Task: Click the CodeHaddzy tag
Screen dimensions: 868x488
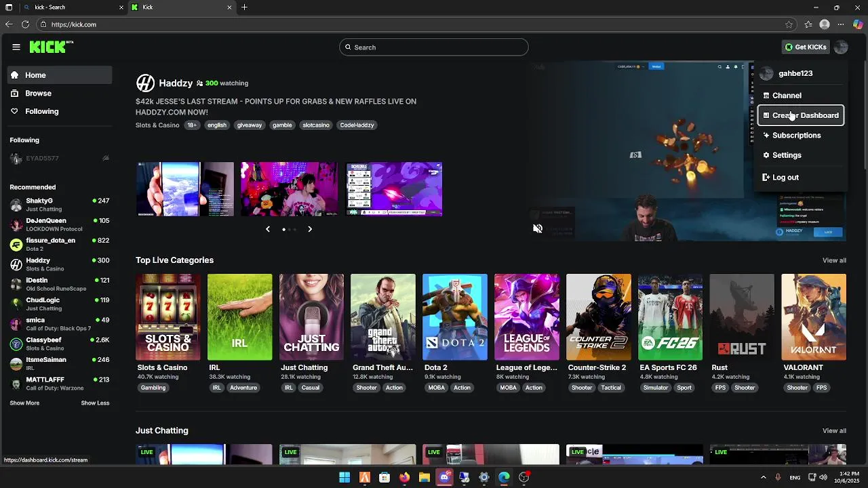Action: 357,125
